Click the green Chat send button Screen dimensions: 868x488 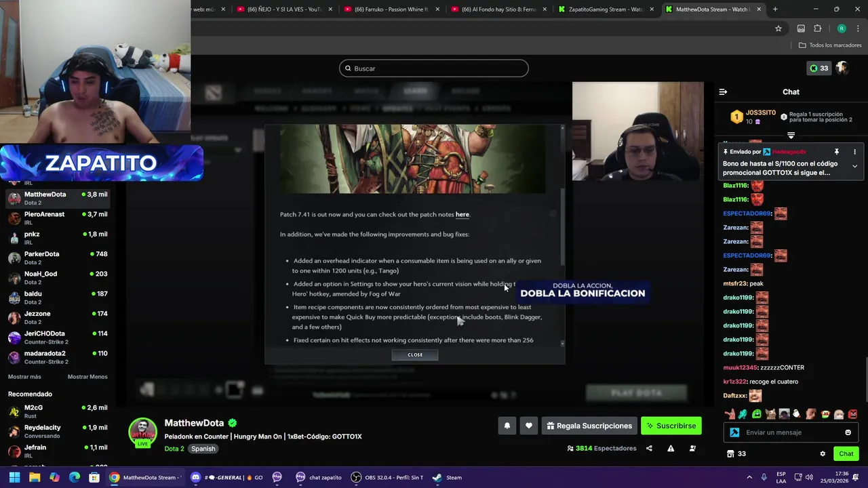pos(846,454)
